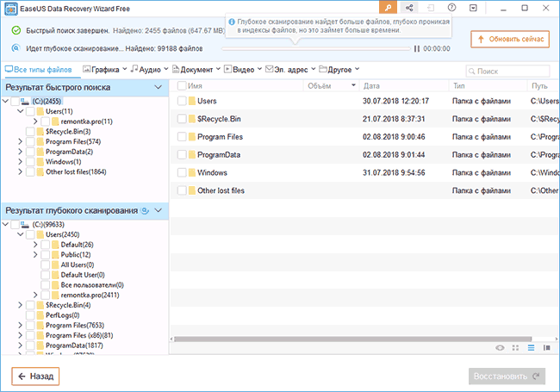
Task: Click the Other lost files folder icon in list
Action: tap(192, 190)
